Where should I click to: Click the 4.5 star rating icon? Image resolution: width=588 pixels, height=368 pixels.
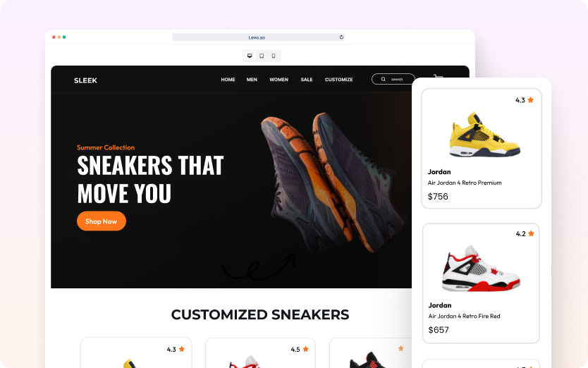coord(305,349)
